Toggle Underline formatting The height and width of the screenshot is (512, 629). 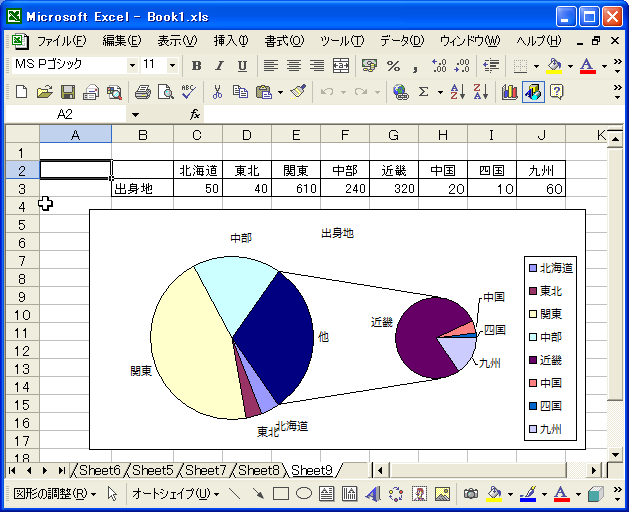point(242,65)
